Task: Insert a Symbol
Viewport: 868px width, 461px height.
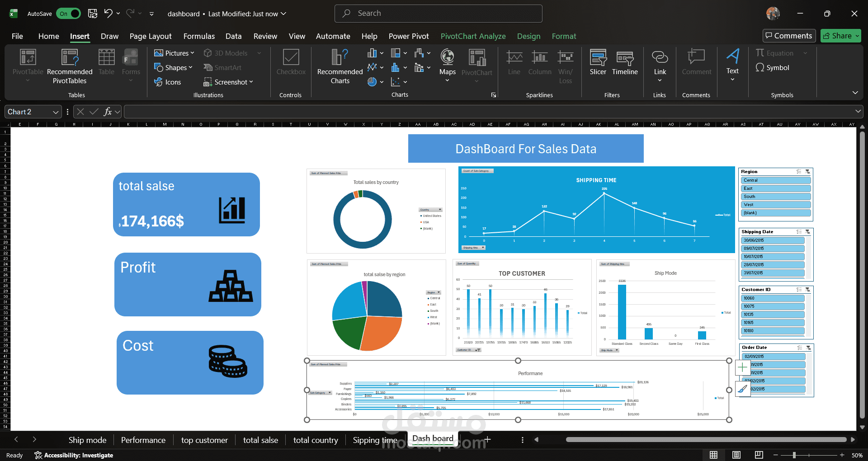Action: [772, 67]
